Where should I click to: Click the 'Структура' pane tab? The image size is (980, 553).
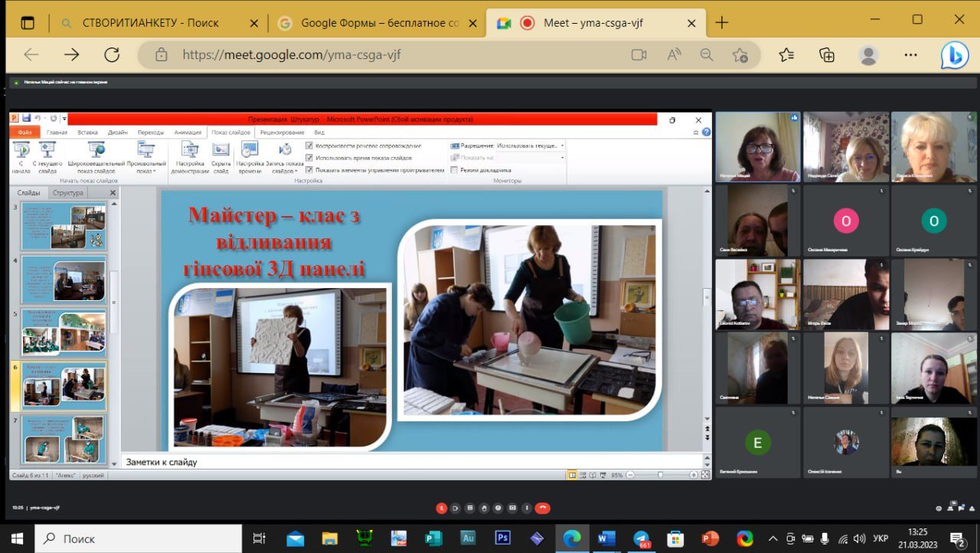[x=68, y=193]
